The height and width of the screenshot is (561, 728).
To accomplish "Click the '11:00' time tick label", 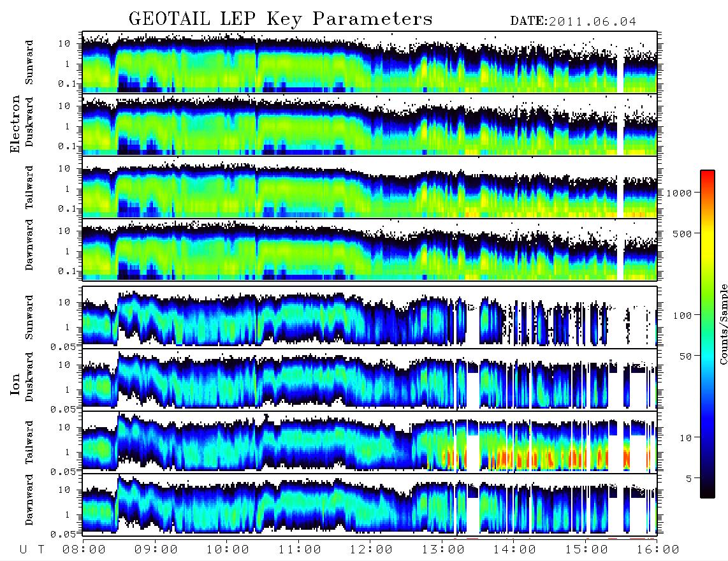I will [x=300, y=550].
